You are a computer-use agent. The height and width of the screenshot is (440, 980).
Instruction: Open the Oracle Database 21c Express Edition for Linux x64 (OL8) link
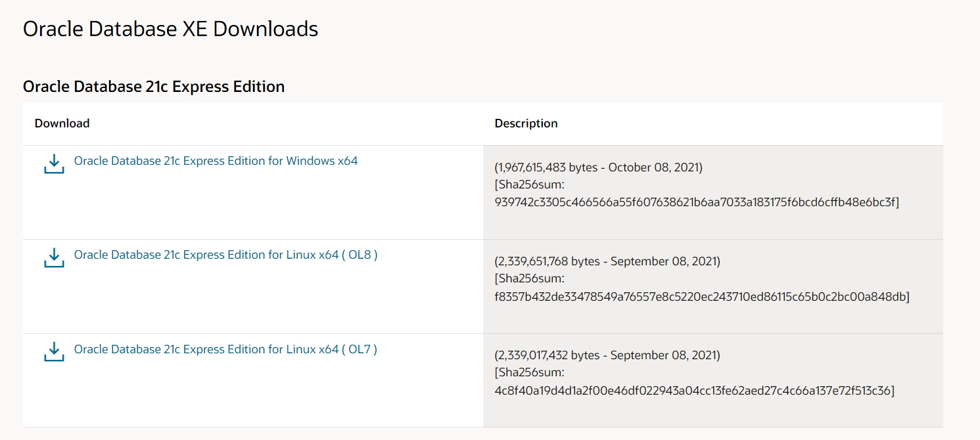[x=225, y=255]
